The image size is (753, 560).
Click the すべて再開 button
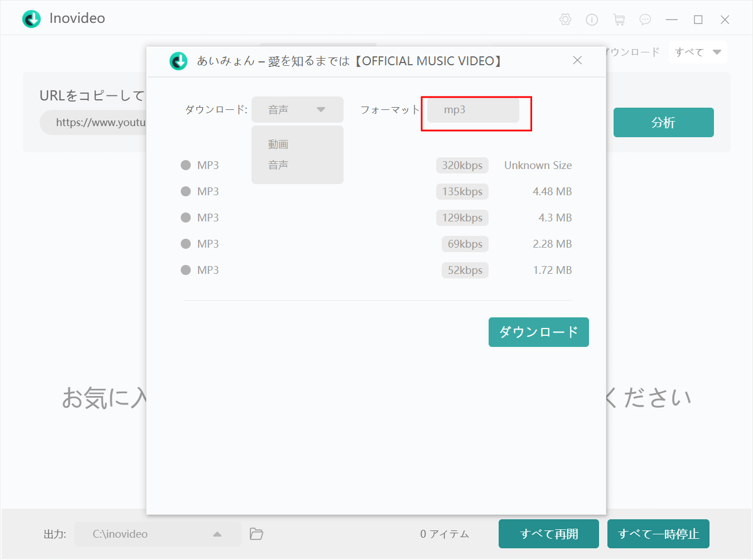(549, 534)
